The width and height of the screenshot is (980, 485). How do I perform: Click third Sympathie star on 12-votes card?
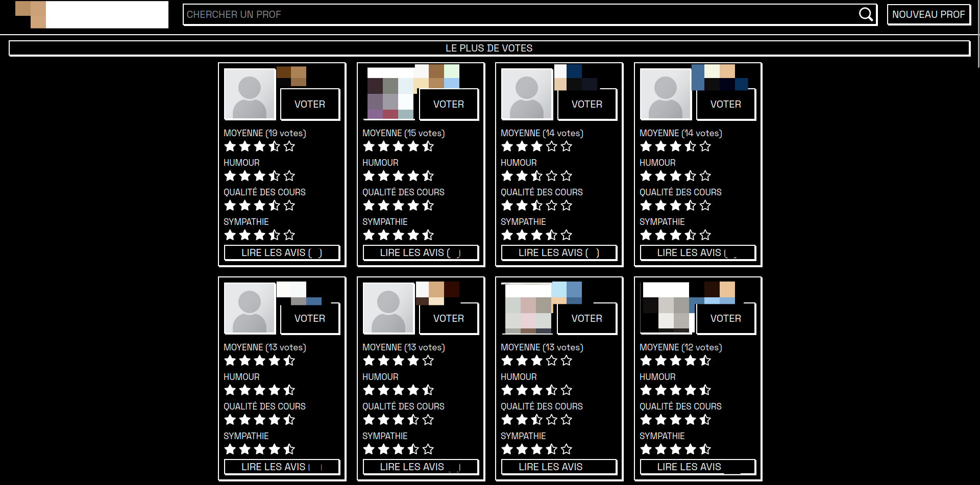click(x=676, y=449)
